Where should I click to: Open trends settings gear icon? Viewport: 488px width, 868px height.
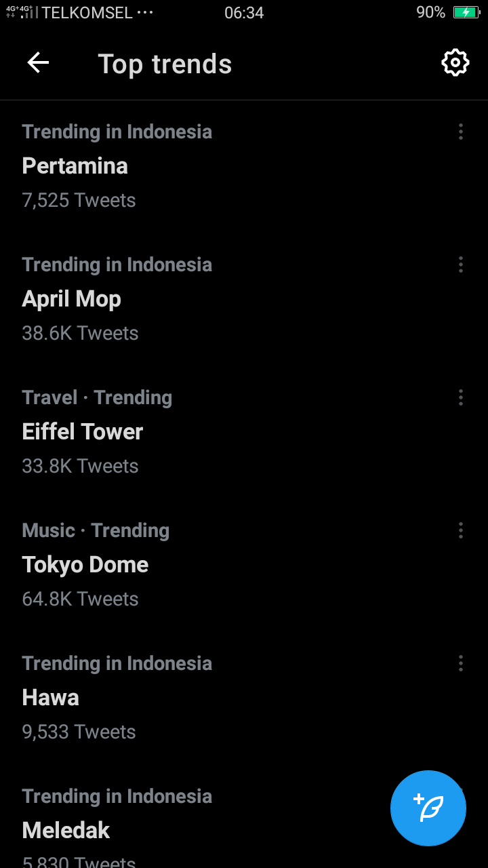point(455,63)
